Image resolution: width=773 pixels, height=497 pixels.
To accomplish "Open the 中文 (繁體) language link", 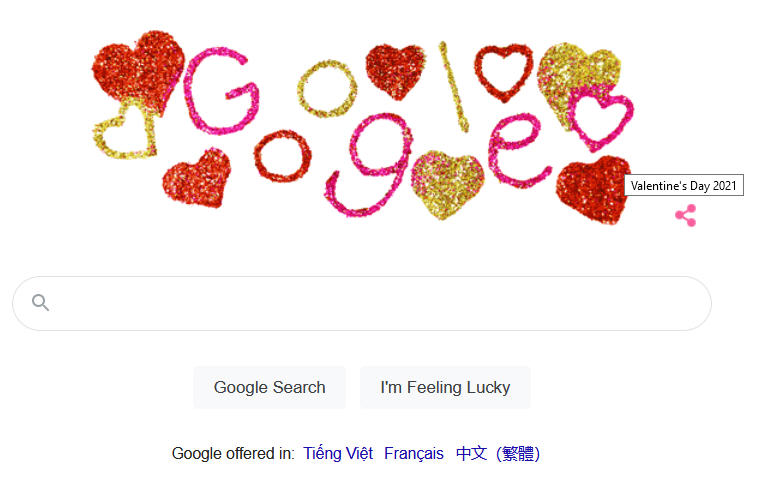I will (x=498, y=453).
